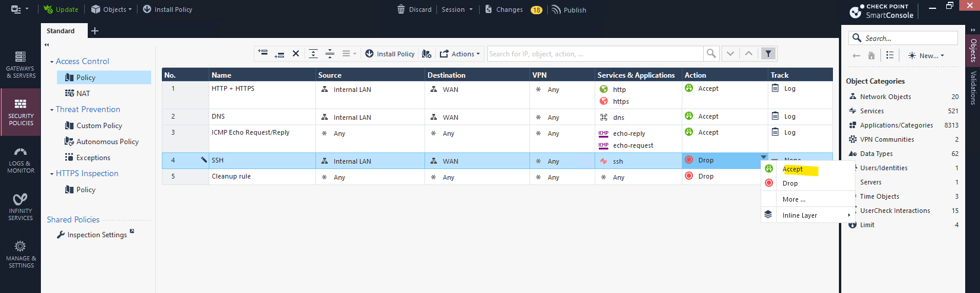Click the delete rule X icon
This screenshot has width=980, height=293.
pos(296,53)
